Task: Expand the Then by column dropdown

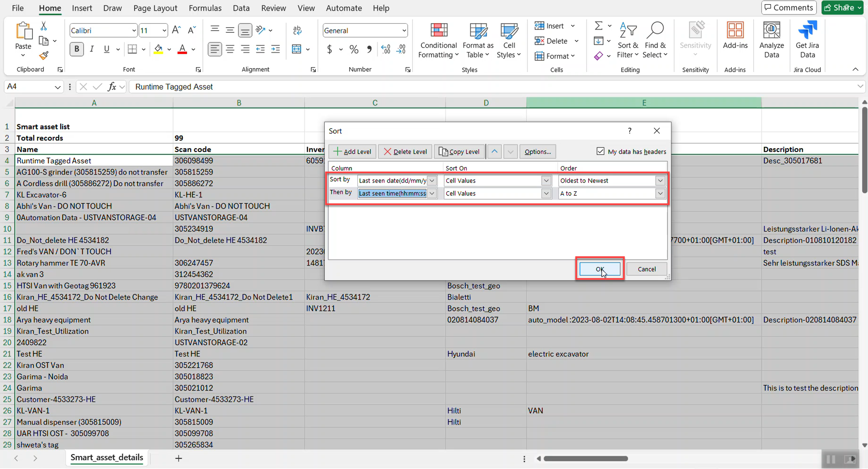Action: [x=432, y=193]
